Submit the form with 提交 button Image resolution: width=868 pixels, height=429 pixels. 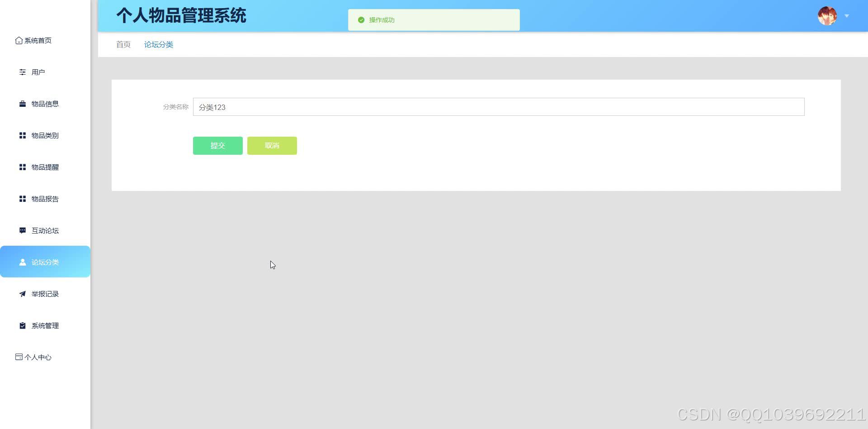(x=218, y=146)
